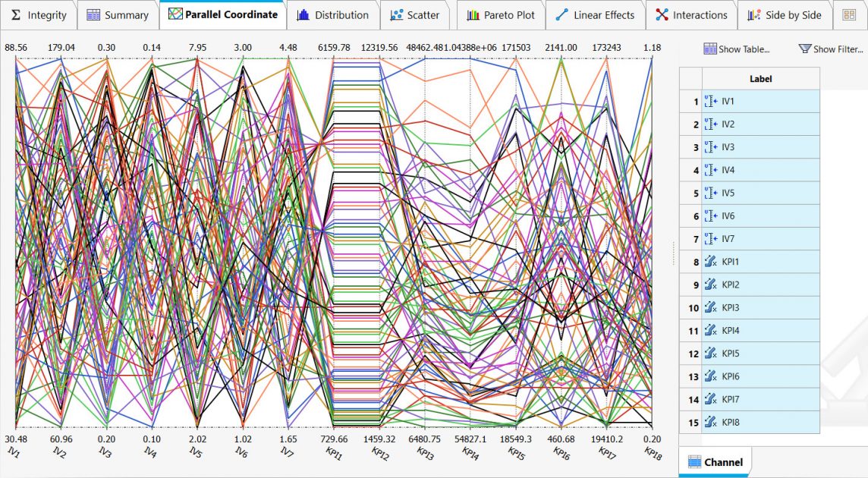The height and width of the screenshot is (478, 868).
Task: Click the Show Table button
Action: 736,49
